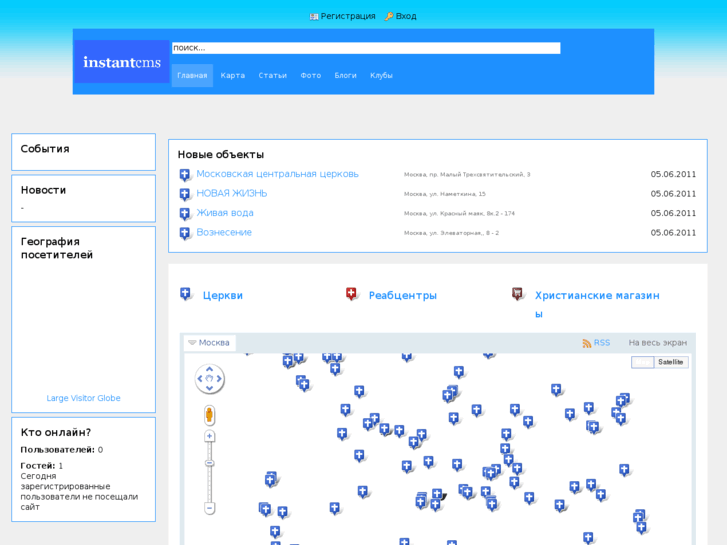Click the map zoom in plus button
The height and width of the screenshot is (545, 727).
click(x=210, y=436)
